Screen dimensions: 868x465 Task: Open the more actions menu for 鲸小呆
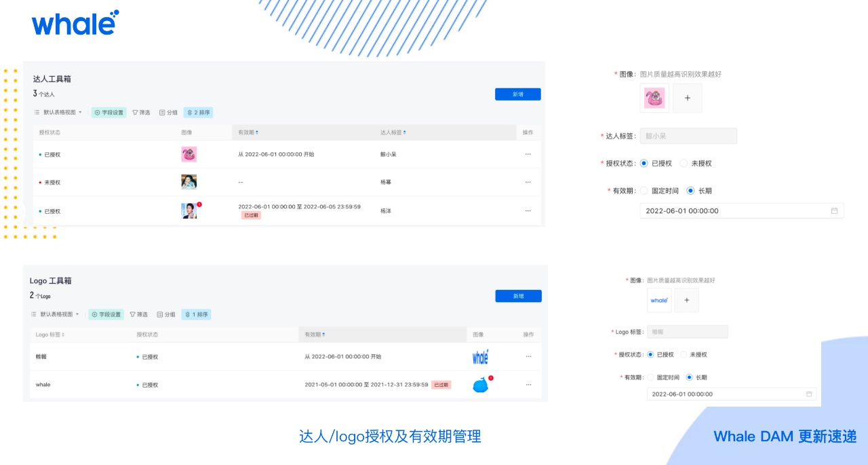coord(528,154)
